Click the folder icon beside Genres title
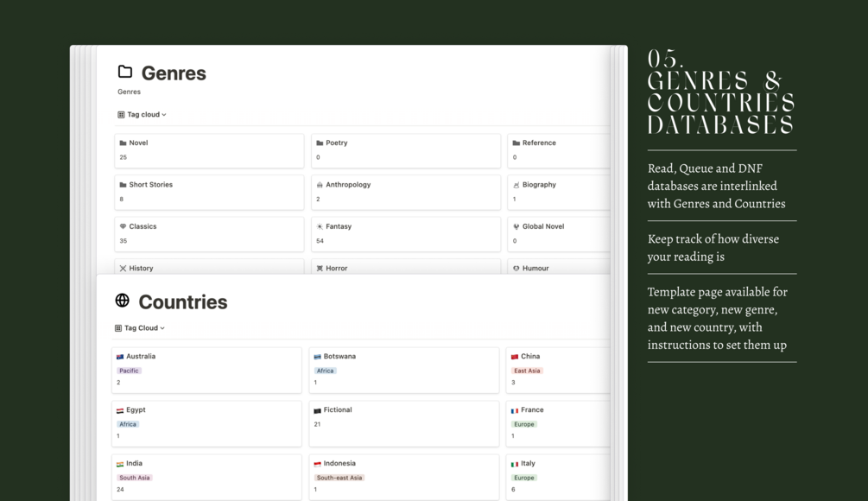Image resolution: width=868 pixels, height=501 pixels. [x=125, y=72]
